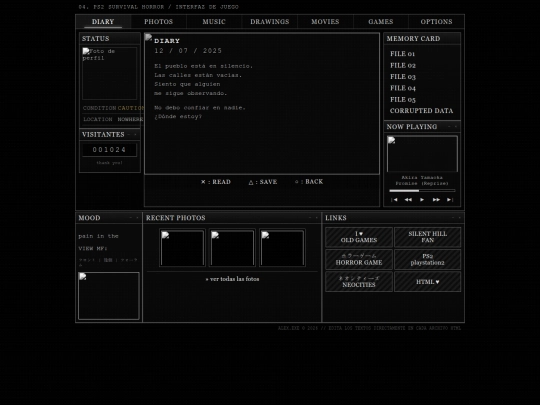Click the broken image icon beside DIARY heading
The height and width of the screenshot is (405, 540).
[148, 38]
